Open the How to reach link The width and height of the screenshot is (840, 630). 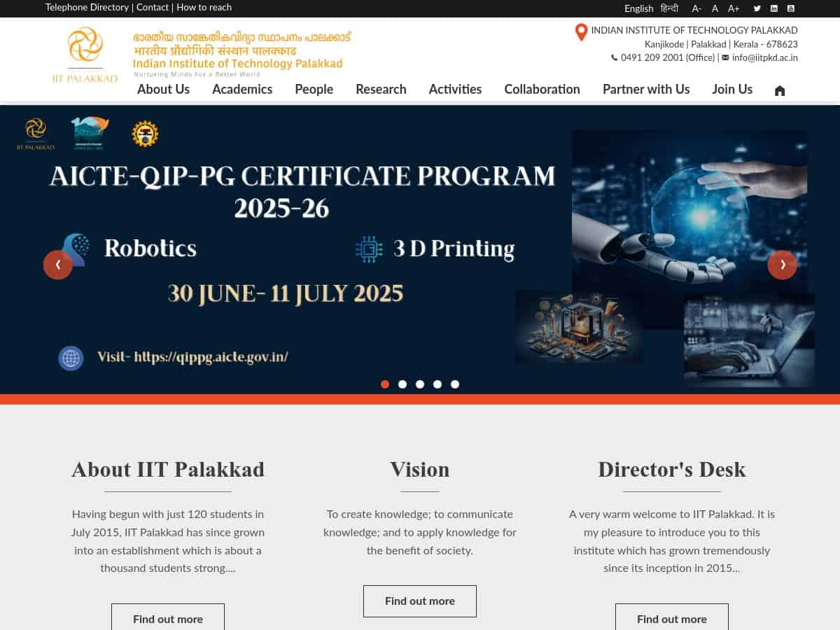point(204,7)
